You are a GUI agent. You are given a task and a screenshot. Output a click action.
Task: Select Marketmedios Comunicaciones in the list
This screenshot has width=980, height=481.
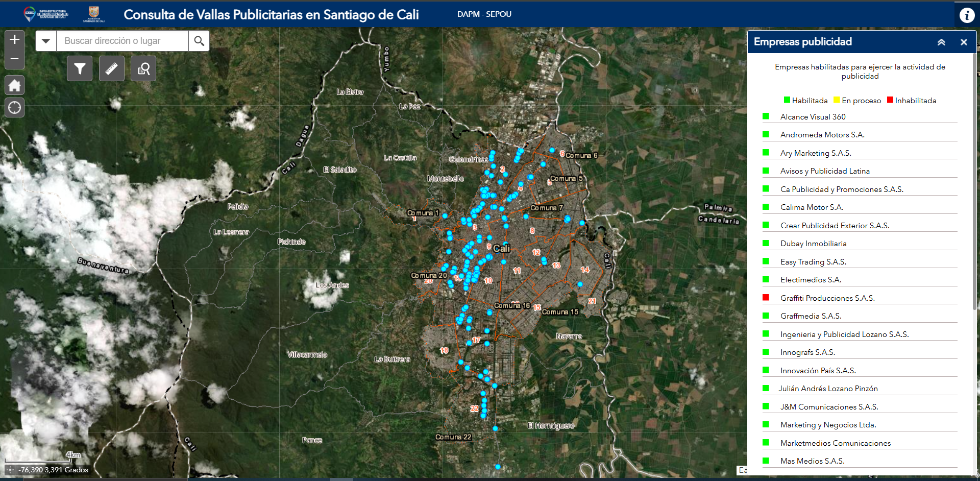(835, 443)
